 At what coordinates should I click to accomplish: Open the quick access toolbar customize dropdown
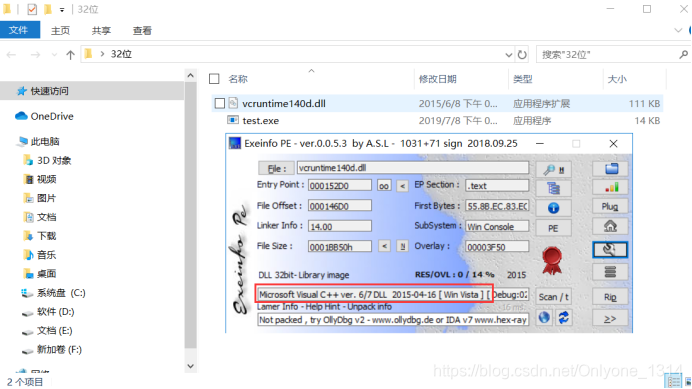[x=62, y=10]
